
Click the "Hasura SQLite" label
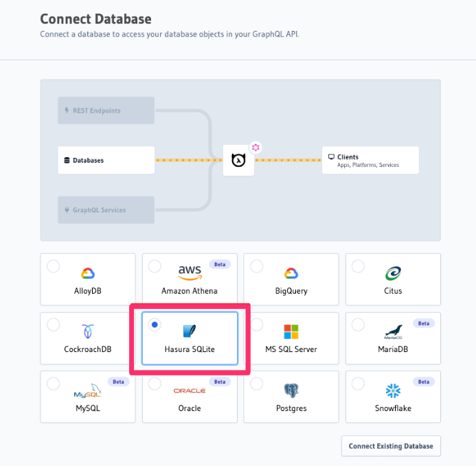tap(190, 349)
